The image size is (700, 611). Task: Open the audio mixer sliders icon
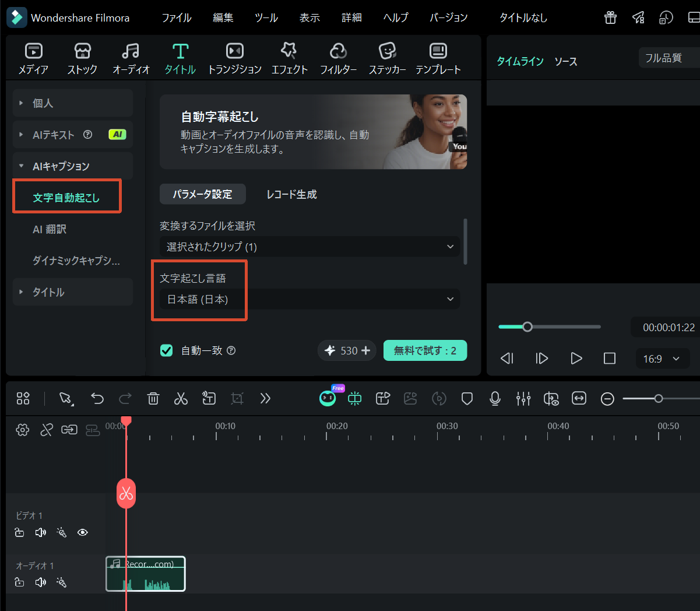523,398
